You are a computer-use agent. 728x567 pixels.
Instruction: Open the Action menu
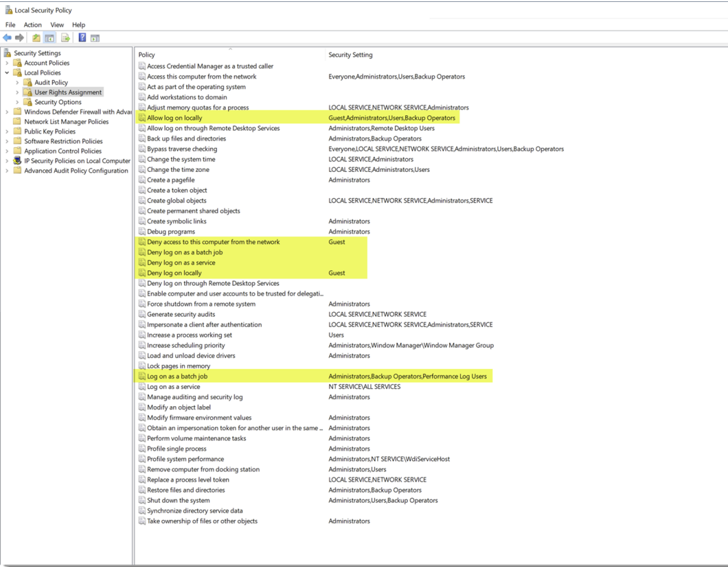[x=33, y=25]
